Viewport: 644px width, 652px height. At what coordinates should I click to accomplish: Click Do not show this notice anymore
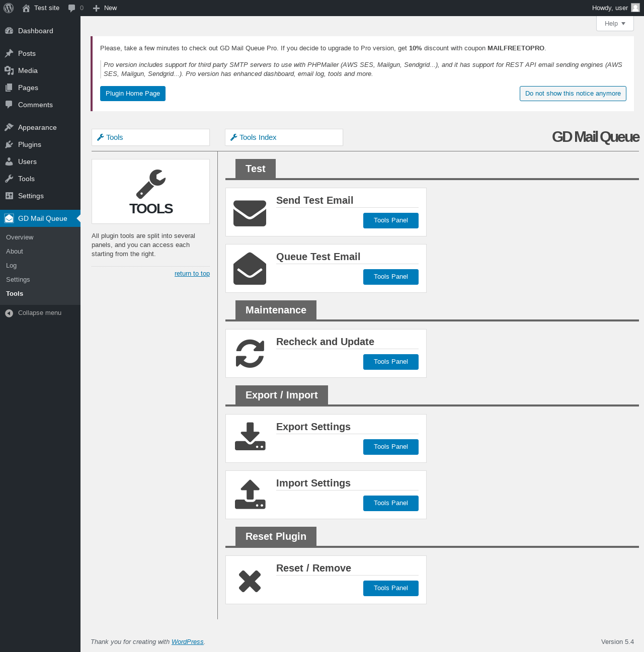(573, 94)
